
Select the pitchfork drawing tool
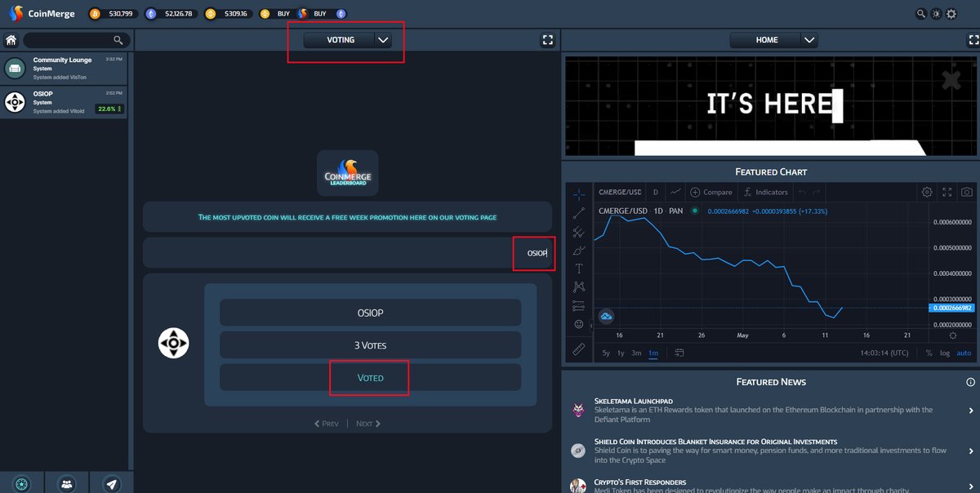pyautogui.click(x=579, y=233)
